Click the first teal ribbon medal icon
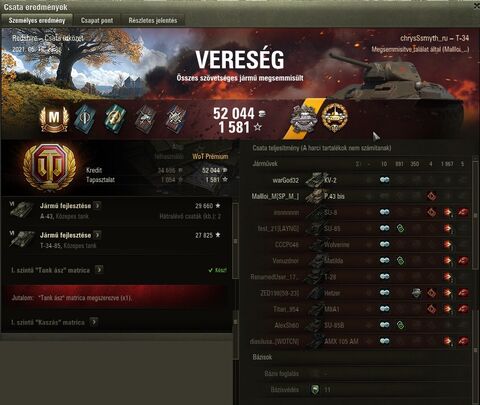The image size is (480, 405). [85, 118]
